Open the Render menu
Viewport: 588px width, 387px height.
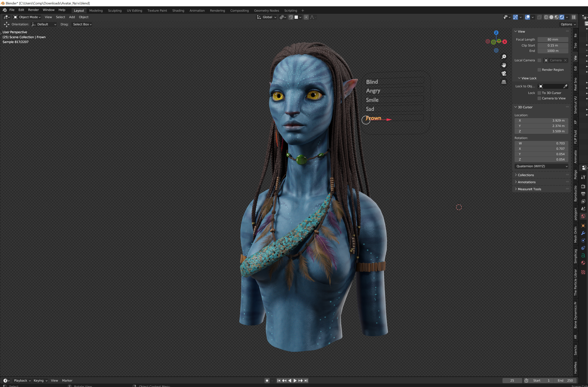point(33,10)
